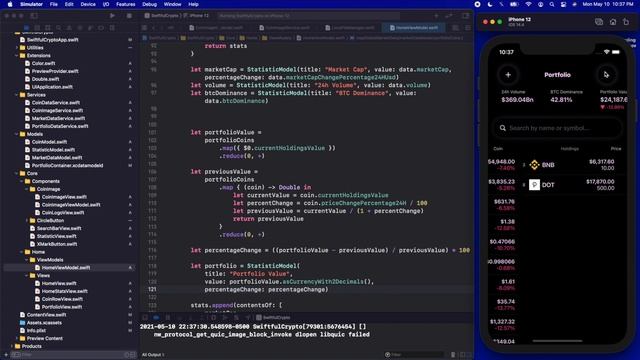Click the trash icon to clear console output
This screenshot has width=640, height=360.
453,355
